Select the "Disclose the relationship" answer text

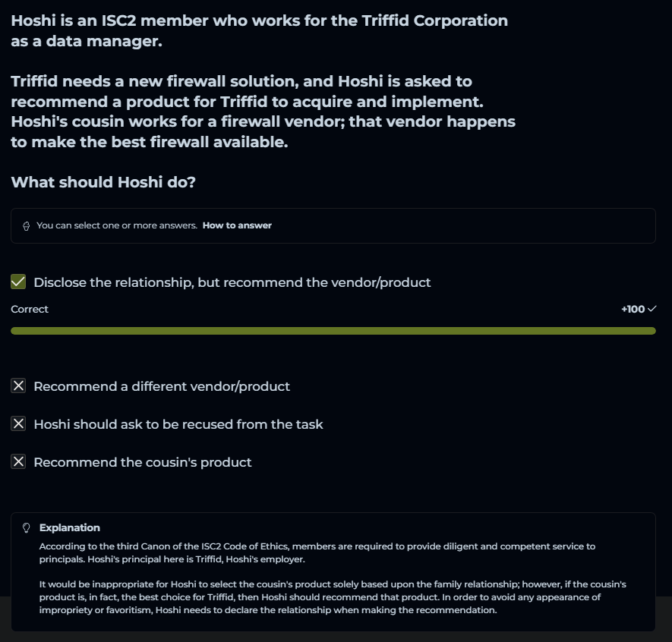[232, 282]
